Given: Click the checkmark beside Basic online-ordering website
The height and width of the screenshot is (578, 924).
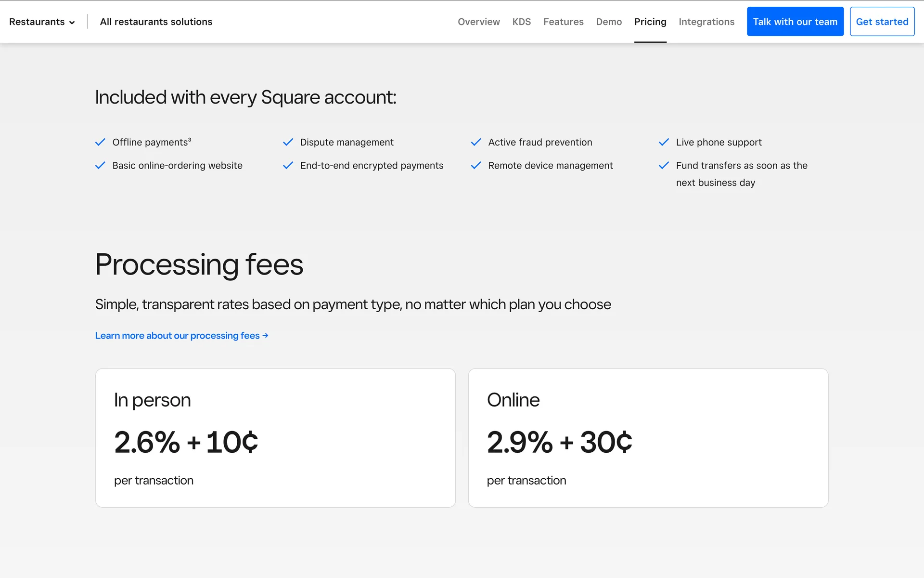Looking at the screenshot, I should click(100, 165).
